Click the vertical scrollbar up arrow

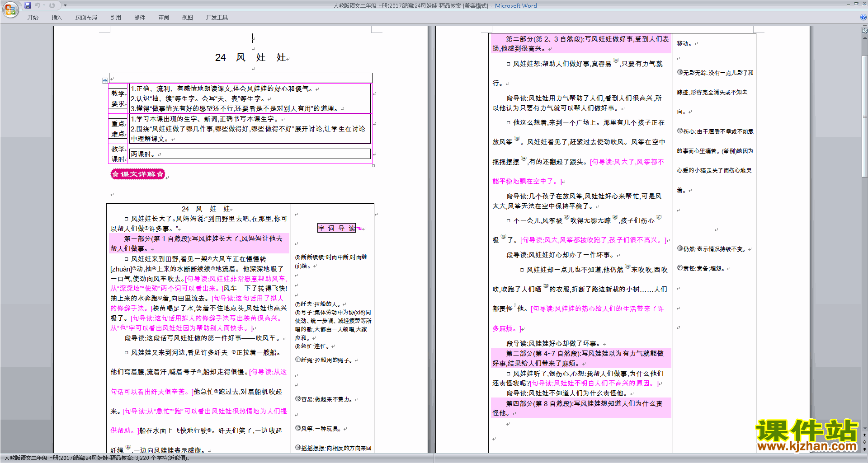pos(865,37)
